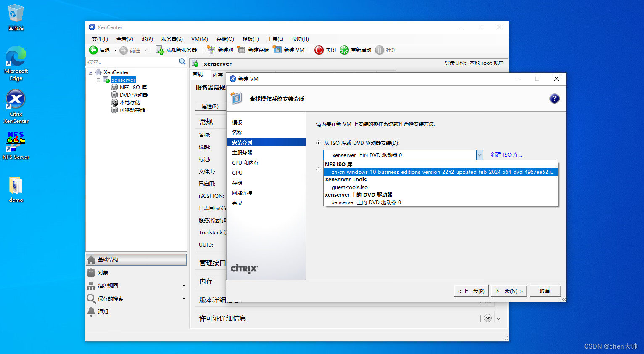This screenshot has height=354, width=644.
Task: Click the 下一步(N) button
Action: tap(509, 291)
